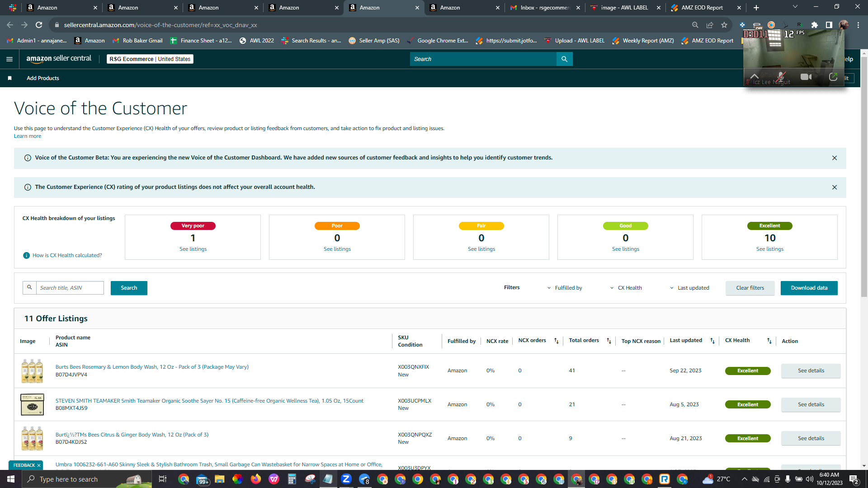Open Firefox from the taskbar
The image size is (868, 488).
(256, 479)
